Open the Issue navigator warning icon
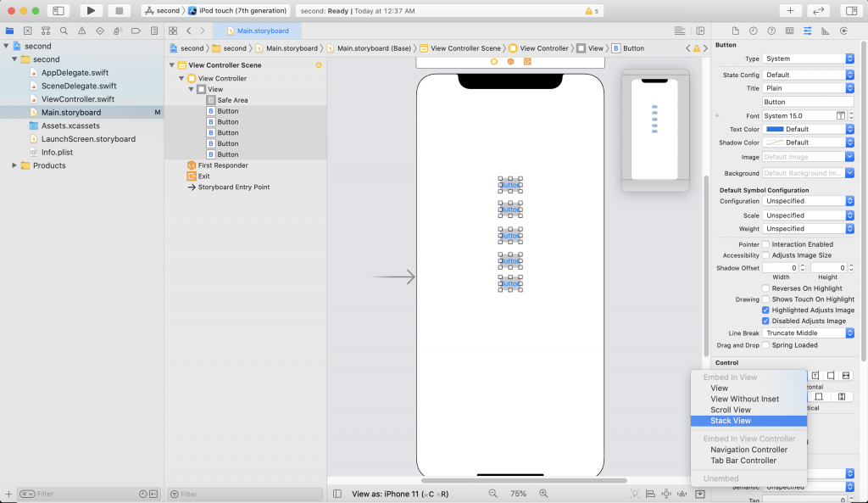Screen dimensions: 868x503 (x=82, y=31)
